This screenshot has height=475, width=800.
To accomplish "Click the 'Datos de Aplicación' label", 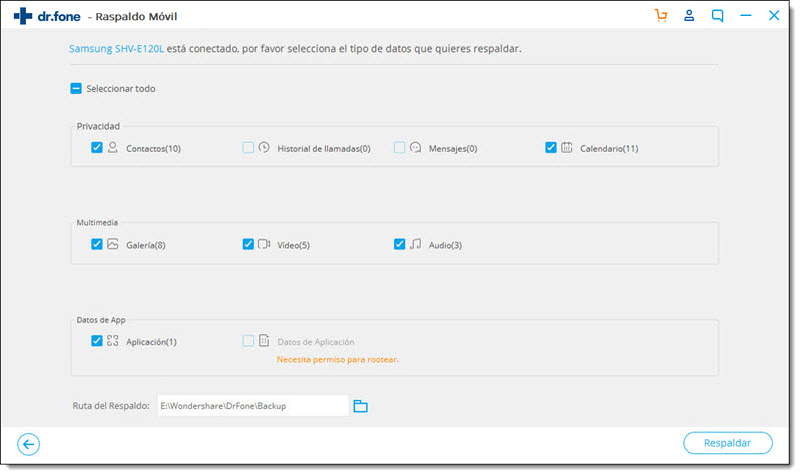I will click(x=316, y=342).
